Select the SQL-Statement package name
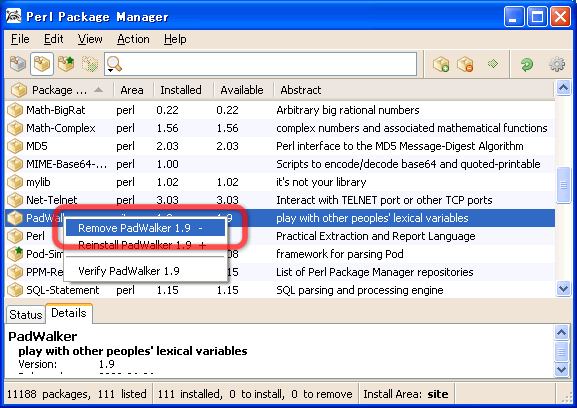The height and width of the screenshot is (408, 577). tap(63, 290)
